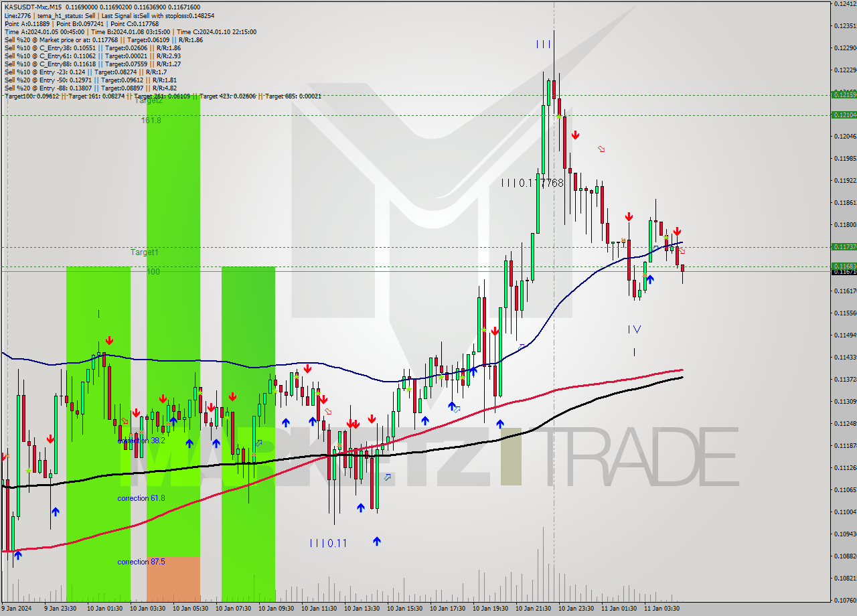Select the orange correction zone rectangle
The height and width of the screenshot is (616, 857).
point(173,579)
